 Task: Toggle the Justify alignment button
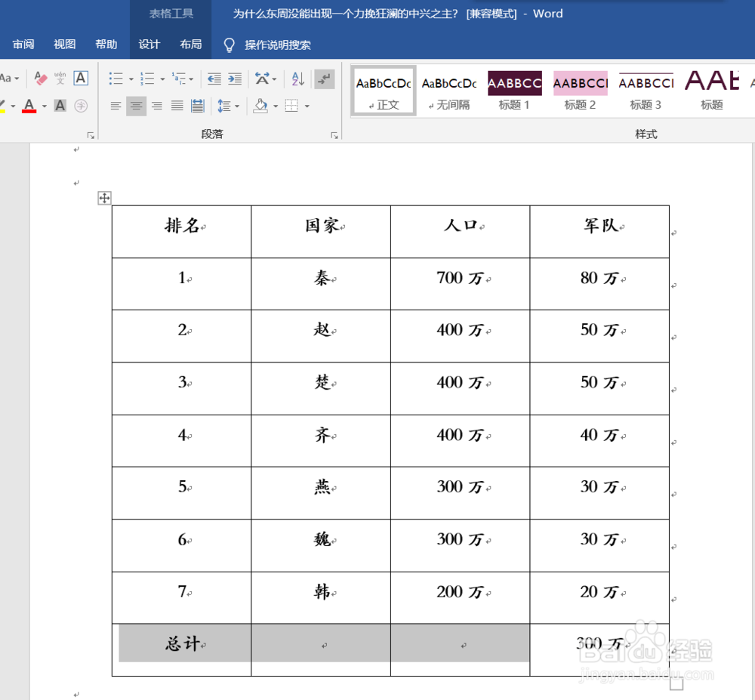(x=177, y=106)
